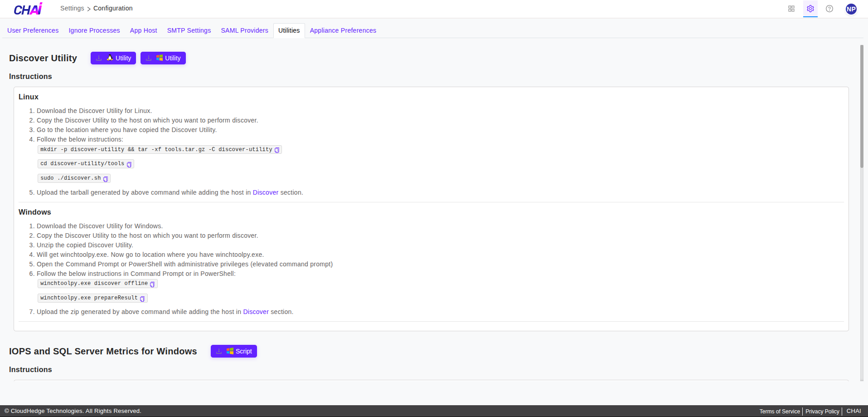Go to the SAML Providers tab

click(244, 30)
